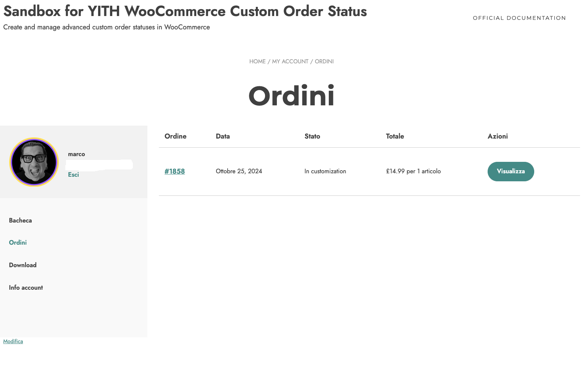Open the Sandbox for YITH WooCommerce site title

[x=185, y=11]
